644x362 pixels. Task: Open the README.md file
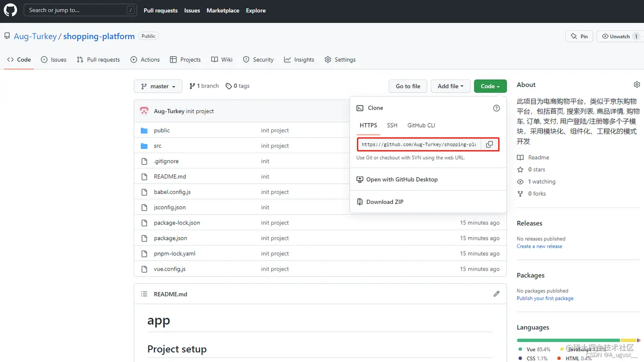170,177
